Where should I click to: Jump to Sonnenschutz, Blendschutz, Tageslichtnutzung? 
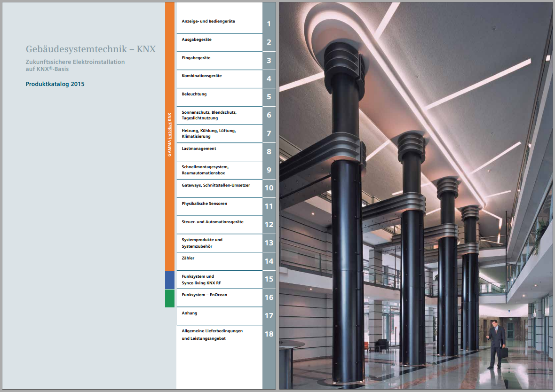[x=209, y=115]
